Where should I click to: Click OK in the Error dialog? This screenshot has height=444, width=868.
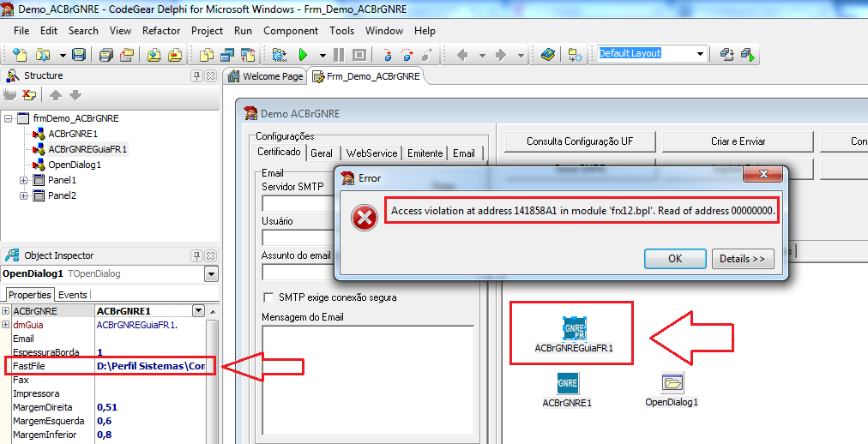(675, 258)
